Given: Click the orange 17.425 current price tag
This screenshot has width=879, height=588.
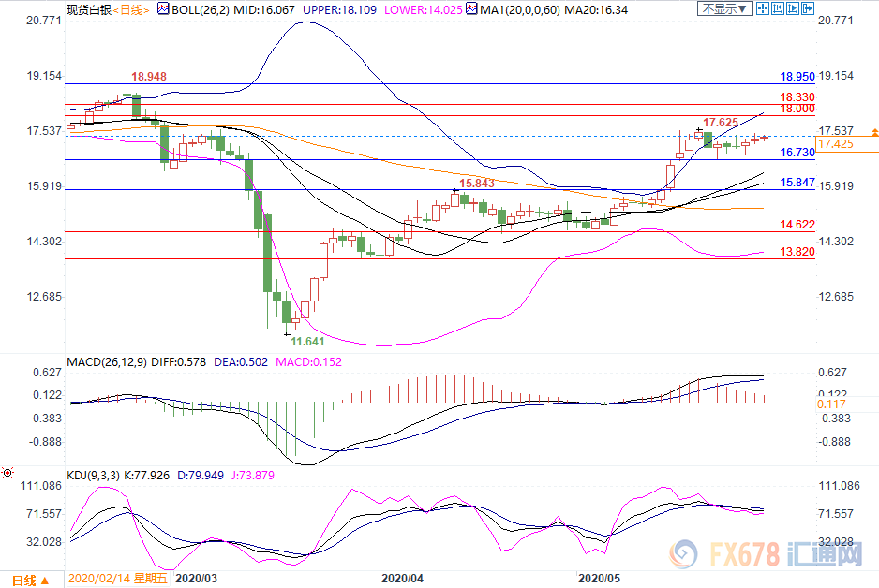Looking at the screenshot, I should point(835,144).
